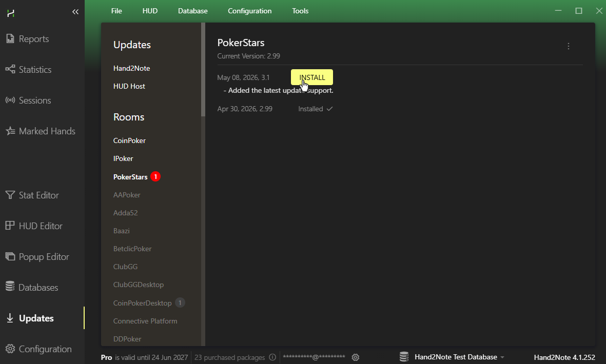
Task: Click the Updates download arrow icon
Action: pos(10,318)
